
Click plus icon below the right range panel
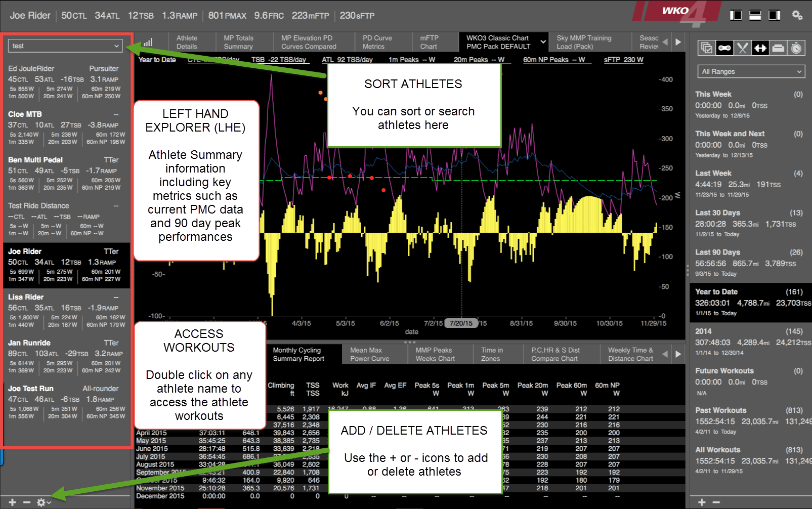pyautogui.click(x=702, y=502)
